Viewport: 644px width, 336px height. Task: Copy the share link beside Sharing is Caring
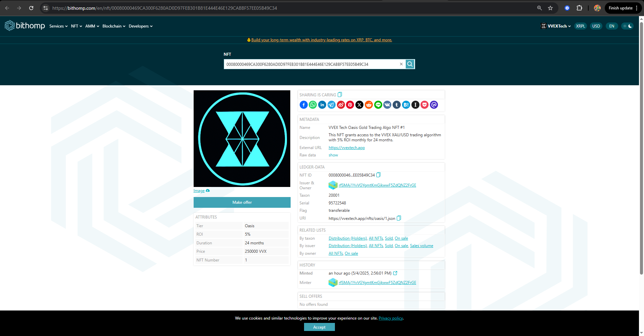tap(340, 95)
